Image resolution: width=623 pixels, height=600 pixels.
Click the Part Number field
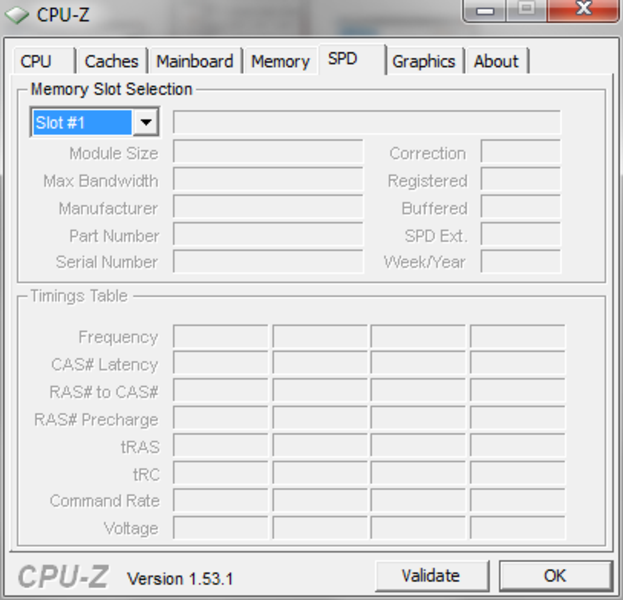(268, 234)
